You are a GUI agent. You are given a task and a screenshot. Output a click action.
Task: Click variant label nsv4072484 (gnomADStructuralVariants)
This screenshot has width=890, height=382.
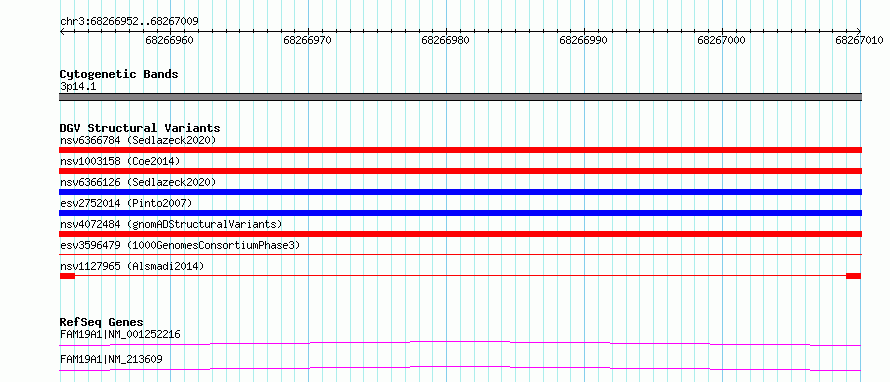pos(171,224)
